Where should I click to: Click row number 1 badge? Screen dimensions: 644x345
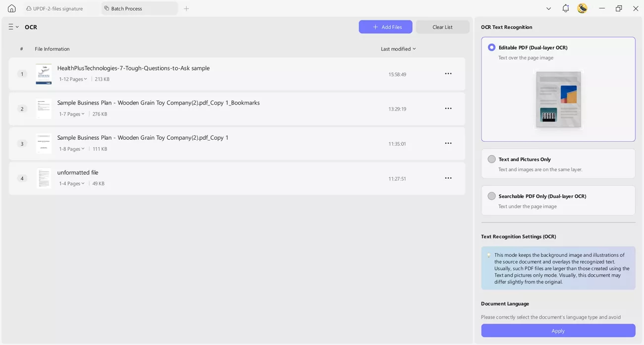click(22, 74)
